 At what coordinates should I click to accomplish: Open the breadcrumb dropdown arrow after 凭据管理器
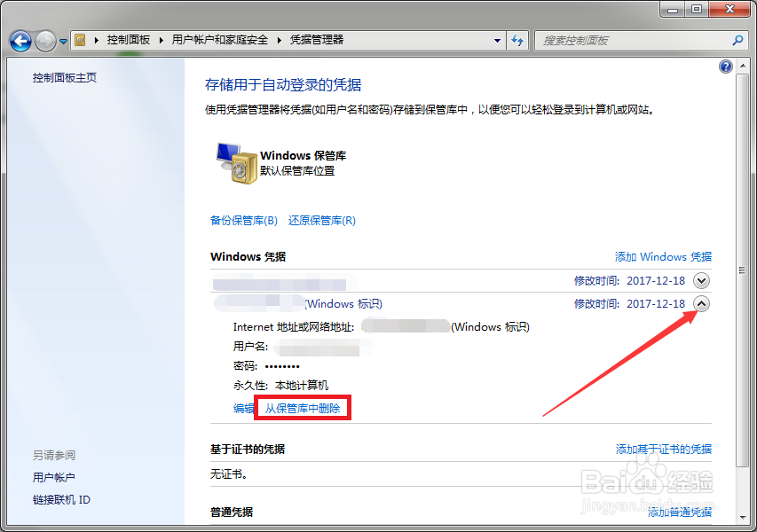point(498,39)
